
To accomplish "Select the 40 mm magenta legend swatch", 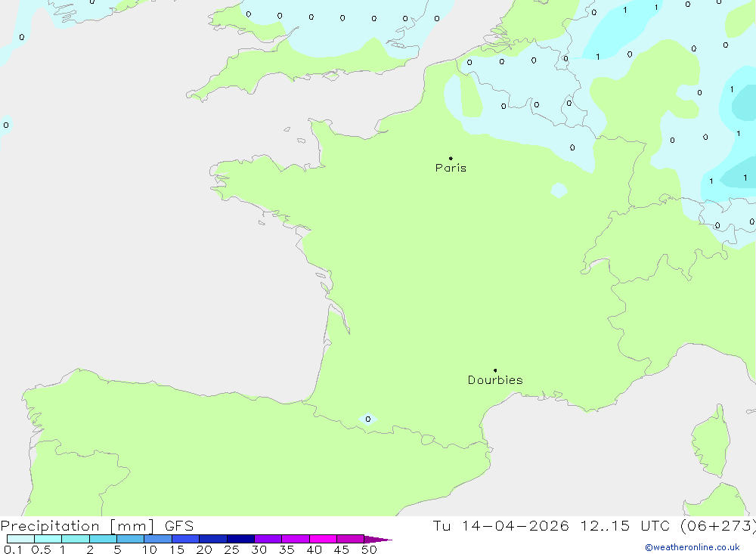I will [x=323, y=539].
